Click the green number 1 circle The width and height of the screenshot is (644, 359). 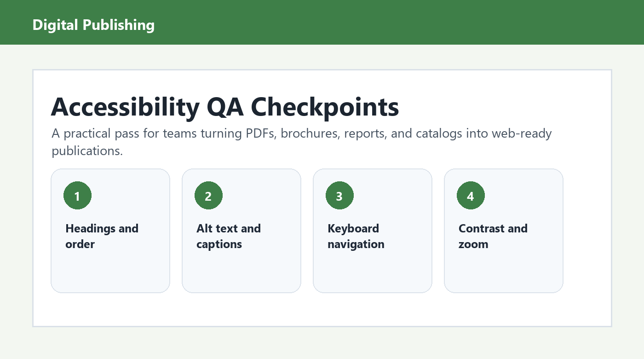(77, 196)
